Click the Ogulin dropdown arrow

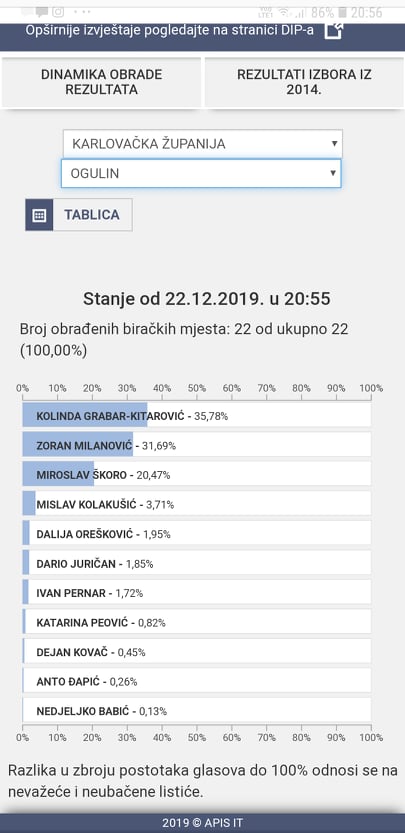[333, 173]
